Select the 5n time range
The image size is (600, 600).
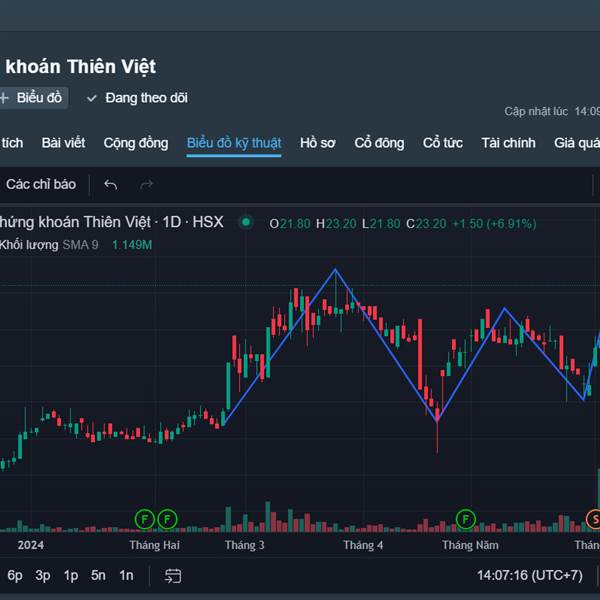coord(98,575)
